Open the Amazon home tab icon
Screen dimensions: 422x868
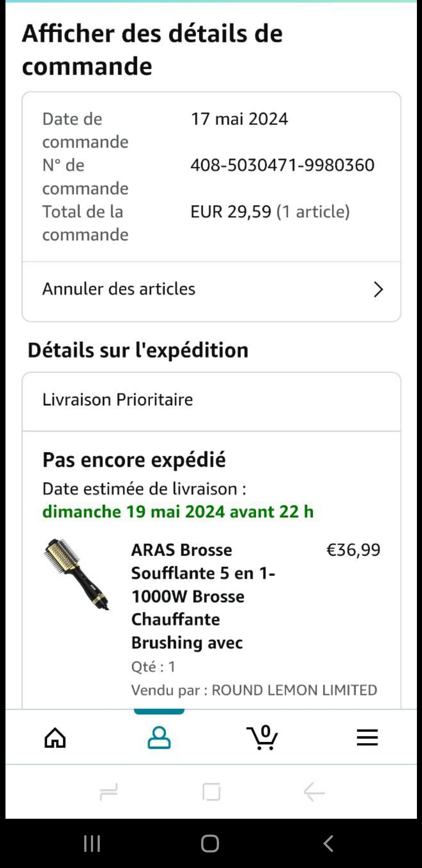click(x=55, y=738)
